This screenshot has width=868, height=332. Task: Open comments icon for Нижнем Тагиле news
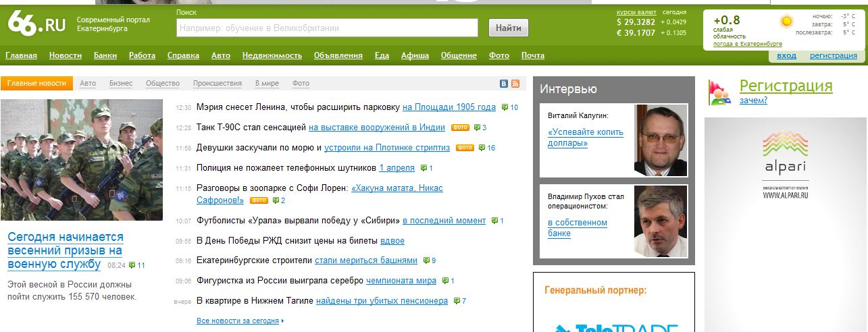click(457, 301)
